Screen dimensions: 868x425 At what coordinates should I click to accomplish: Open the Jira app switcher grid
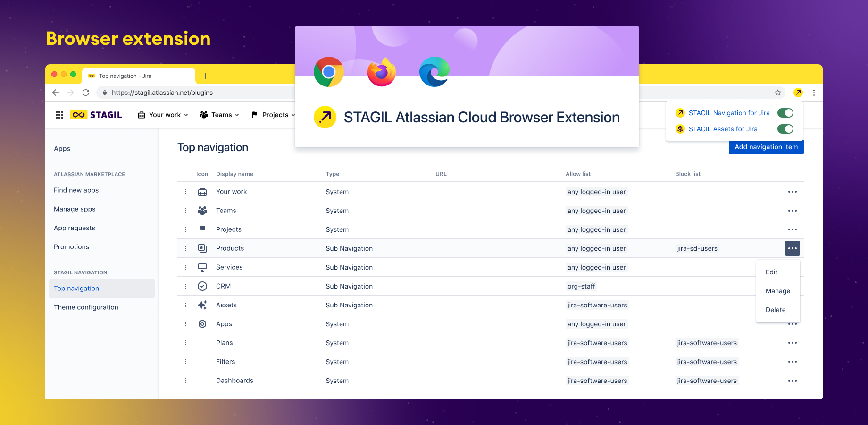pos(59,115)
